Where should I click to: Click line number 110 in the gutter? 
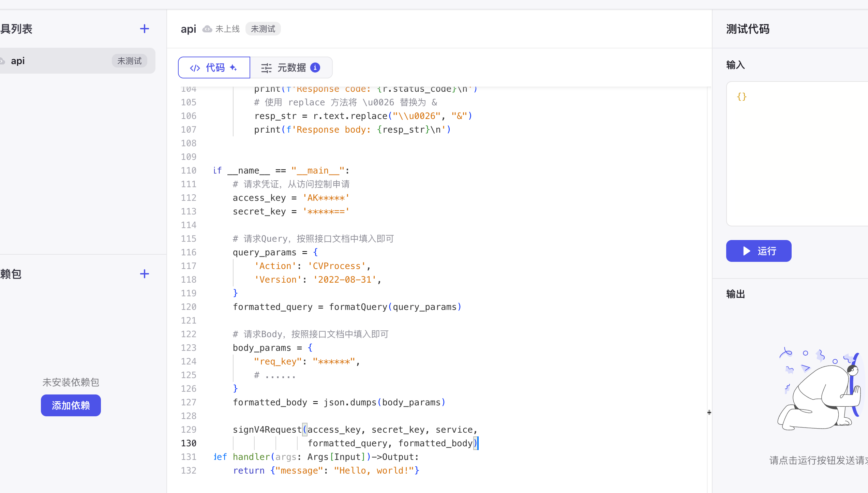coord(189,170)
